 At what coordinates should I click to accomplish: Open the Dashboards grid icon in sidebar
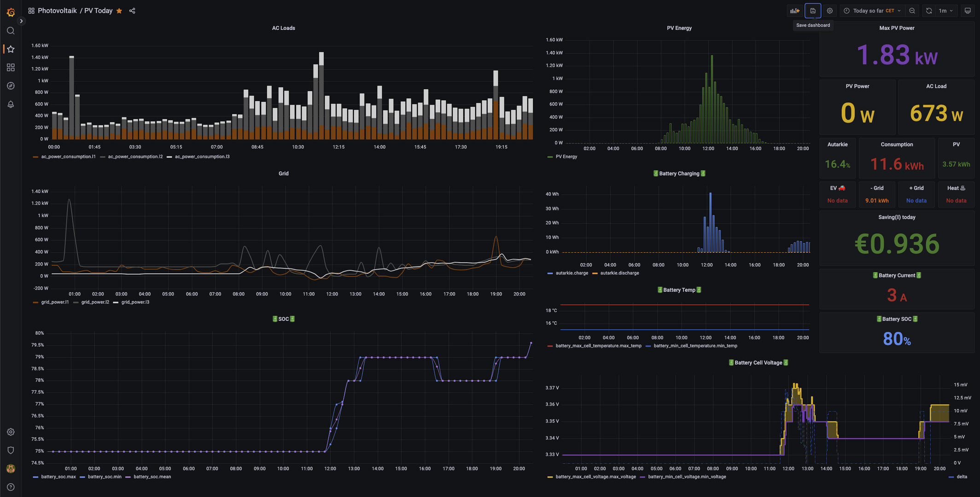point(11,67)
